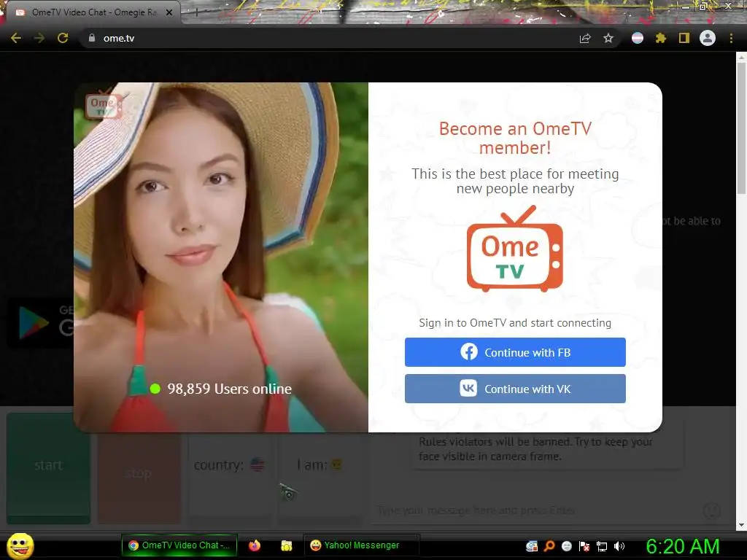Click Continue with VK button
This screenshot has height=560, width=747.
tap(515, 389)
